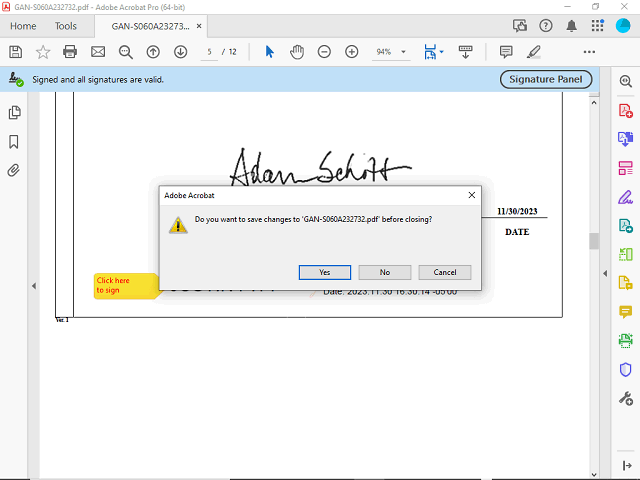Image resolution: width=640 pixels, height=480 pixels.
Task: Open the user account avatar
Action: pyautogui.click(x=623, y=25)
